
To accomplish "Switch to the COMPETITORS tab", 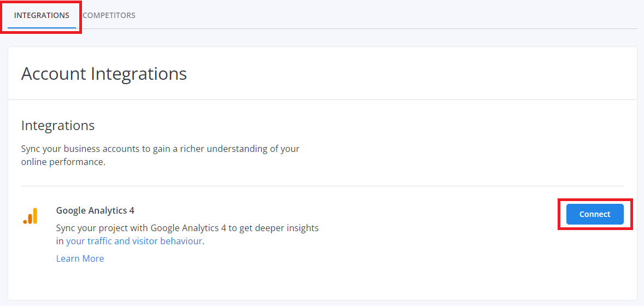I will click(x=109, y=16).
